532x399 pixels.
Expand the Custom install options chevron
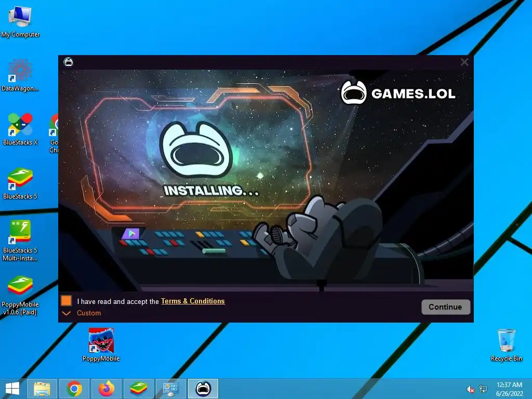[x=66, y=313]
